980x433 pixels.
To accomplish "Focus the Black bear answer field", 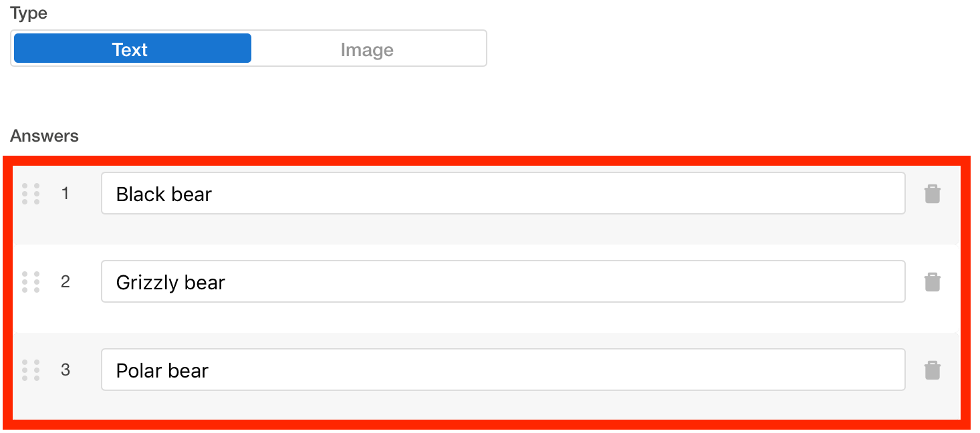I will (503, 194).
